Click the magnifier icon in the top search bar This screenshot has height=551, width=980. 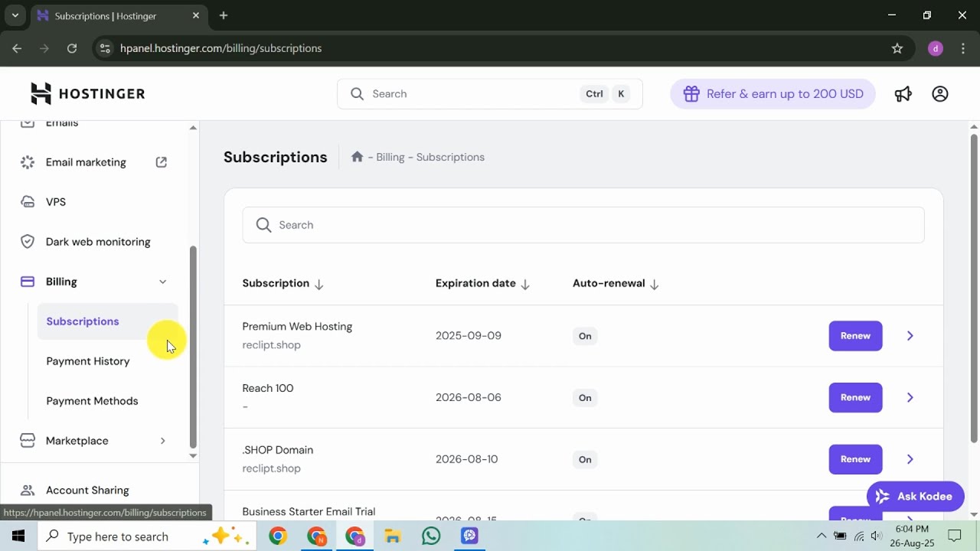pyautogui.click(x=357, y=93)
